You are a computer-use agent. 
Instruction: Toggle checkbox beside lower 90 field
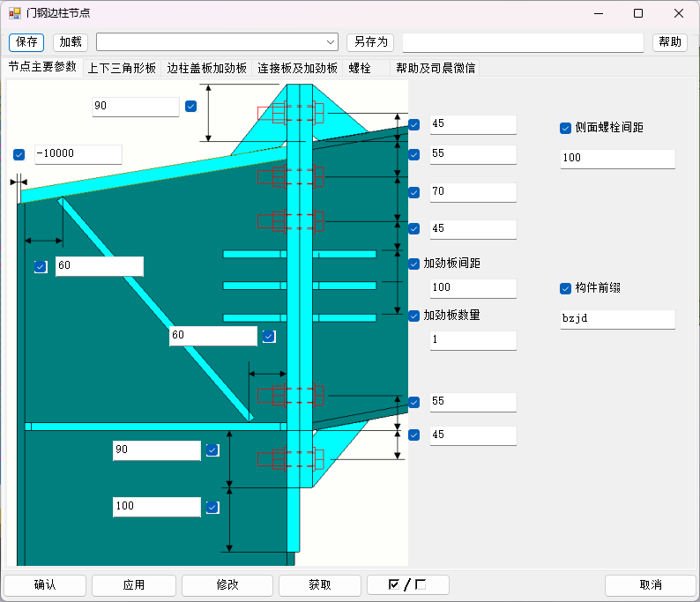pos(212,450)
